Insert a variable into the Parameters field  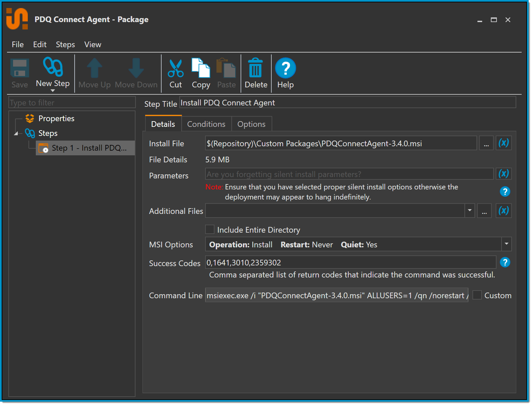click(x=504, y=174)
